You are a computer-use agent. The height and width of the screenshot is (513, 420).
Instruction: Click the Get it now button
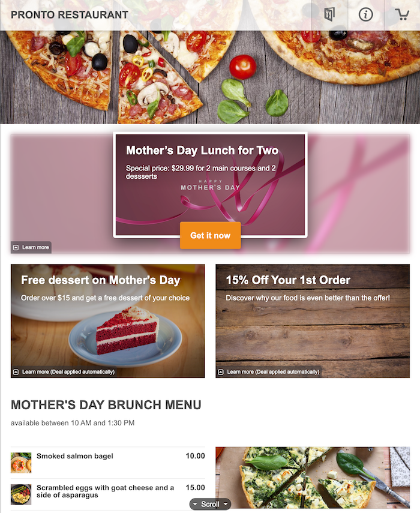[x=211, y=236]
